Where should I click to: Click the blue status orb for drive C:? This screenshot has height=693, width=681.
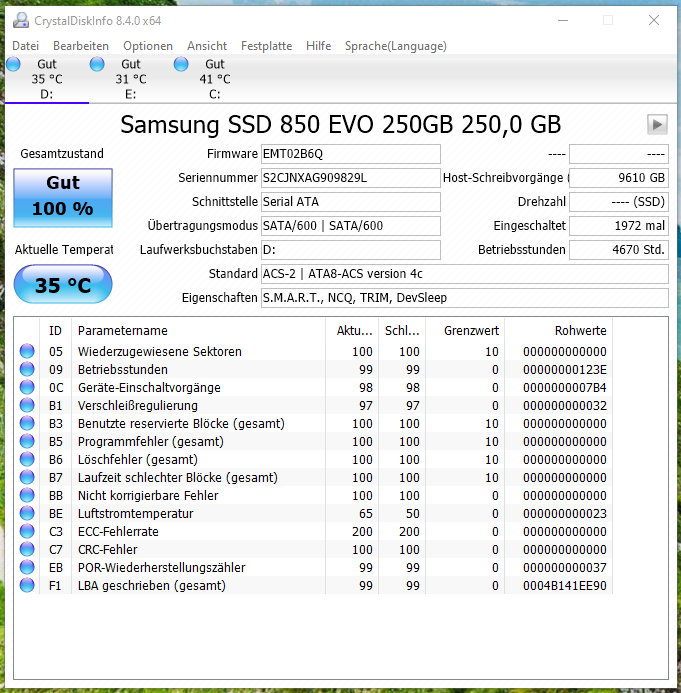[x=181, y=64]
